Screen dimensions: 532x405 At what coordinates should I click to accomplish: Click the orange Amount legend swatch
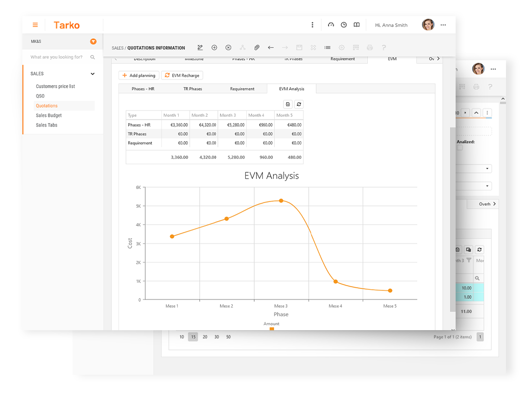click(271, 329)
